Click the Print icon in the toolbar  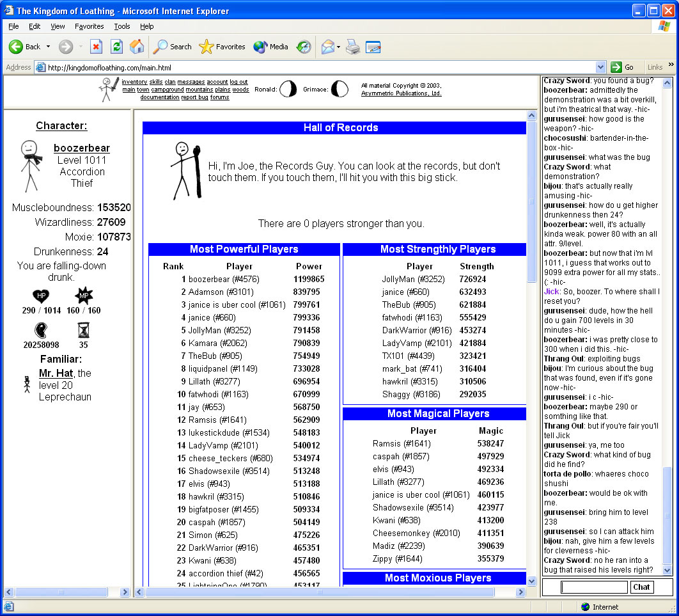click(353, 47)
